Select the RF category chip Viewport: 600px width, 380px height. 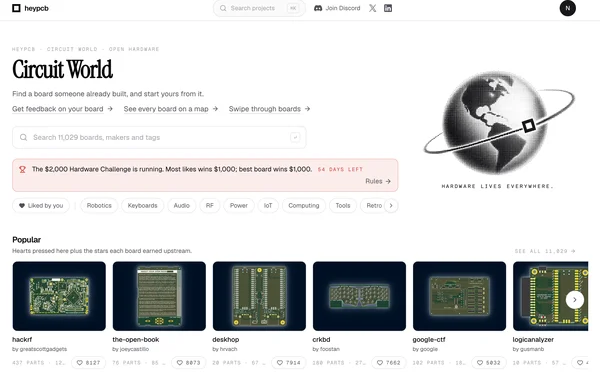coord(210,205)
